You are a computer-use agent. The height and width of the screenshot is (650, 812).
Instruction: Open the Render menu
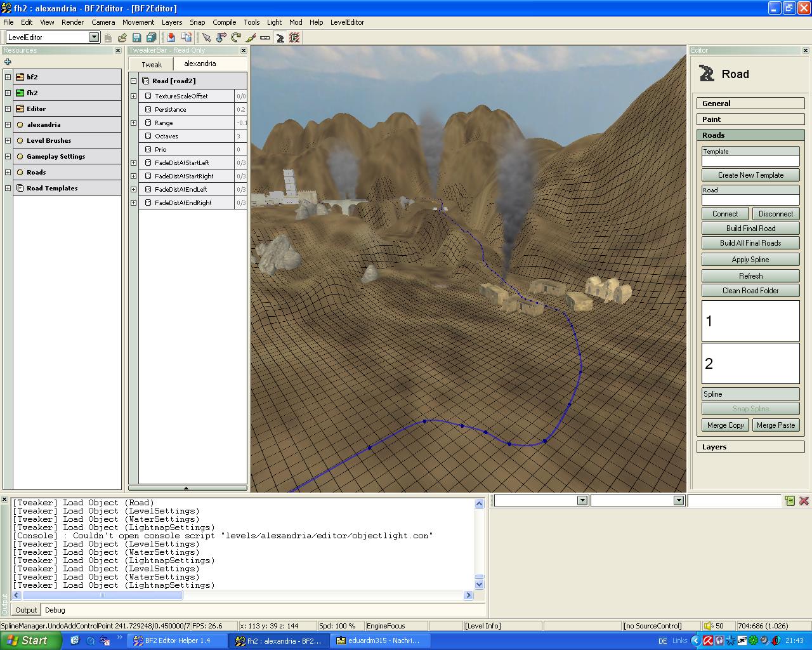pos(73,22)
